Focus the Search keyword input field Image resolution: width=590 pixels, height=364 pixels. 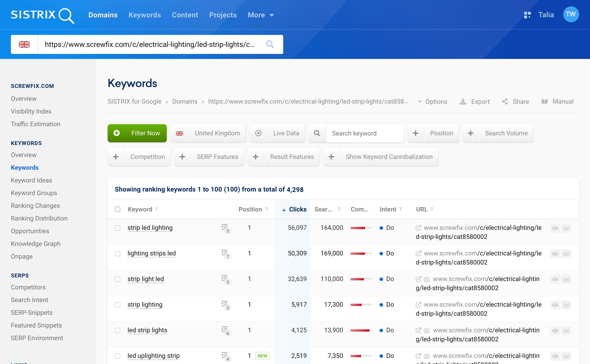coord(365,133)
